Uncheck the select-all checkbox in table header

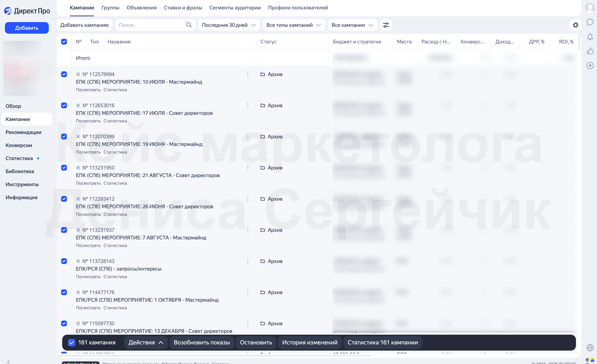64,42
